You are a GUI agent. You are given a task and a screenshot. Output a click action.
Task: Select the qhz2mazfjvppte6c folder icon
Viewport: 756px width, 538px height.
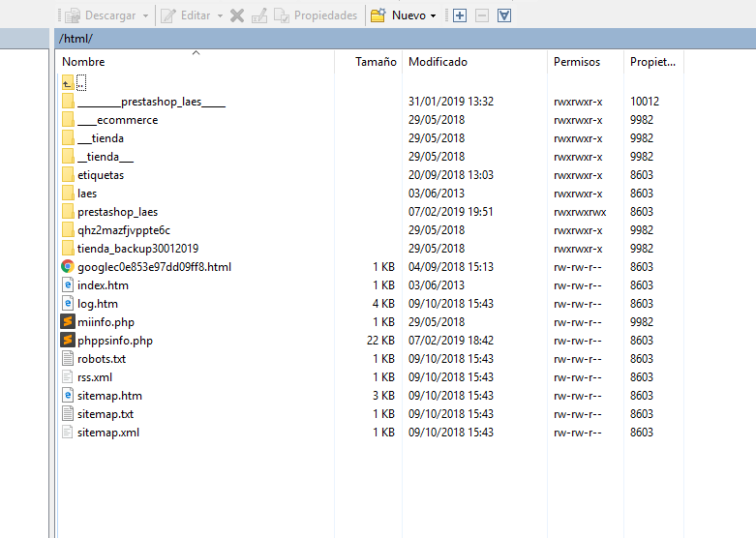[x=68, y=230]
